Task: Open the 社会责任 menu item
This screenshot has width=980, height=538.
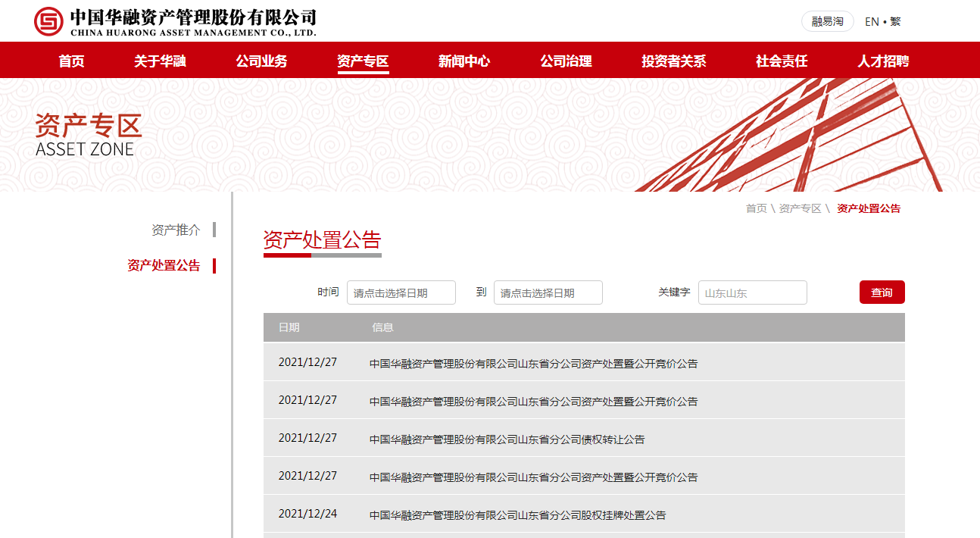Action: coord(782,61)
